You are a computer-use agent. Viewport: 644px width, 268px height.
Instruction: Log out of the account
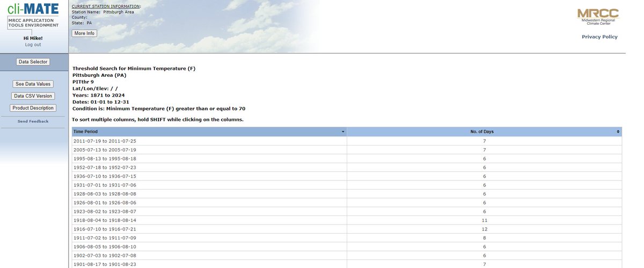pos(33,45)
